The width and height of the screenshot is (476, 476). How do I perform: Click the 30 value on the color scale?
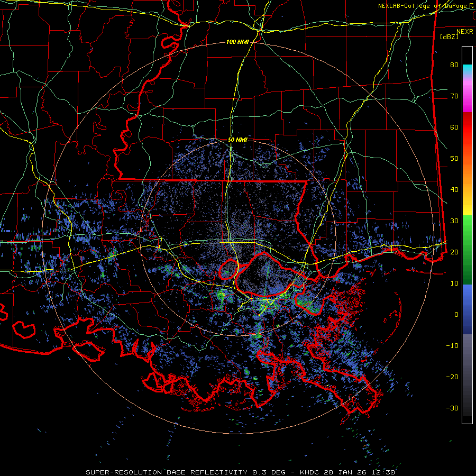pyautogui.click(x=454, y=221)
